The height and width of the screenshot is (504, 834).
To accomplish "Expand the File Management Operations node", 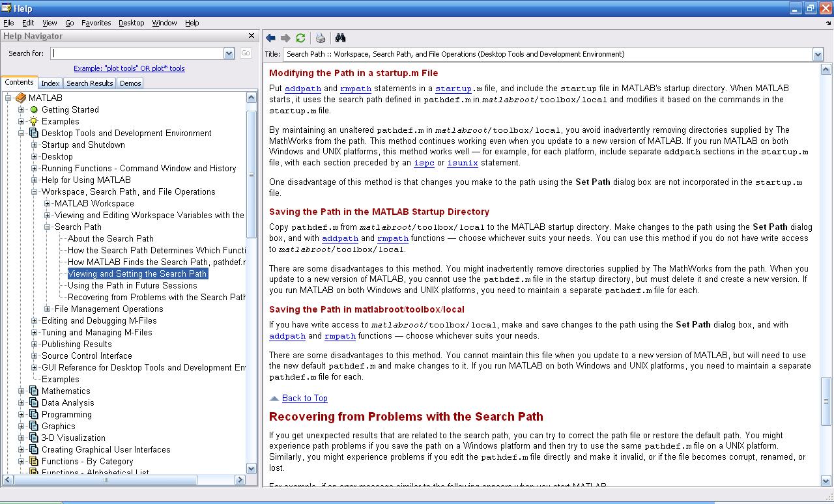I will click(48, 309).
